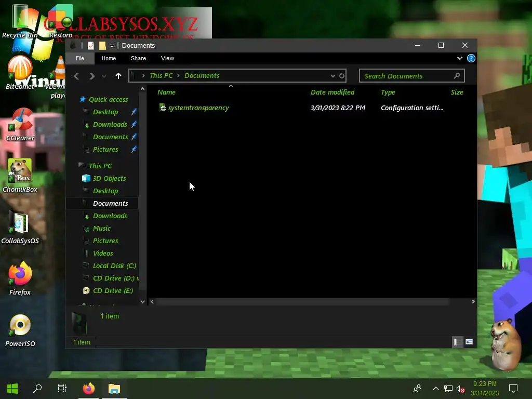Expand the ribbon with the chevron

click(x=460, y=58)
